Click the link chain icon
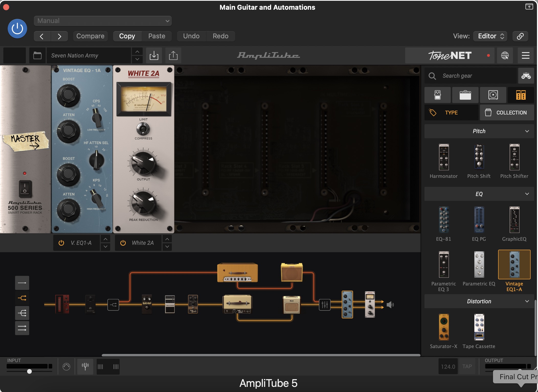This screenshot has height=392, width=538. [x=520, y=36]
